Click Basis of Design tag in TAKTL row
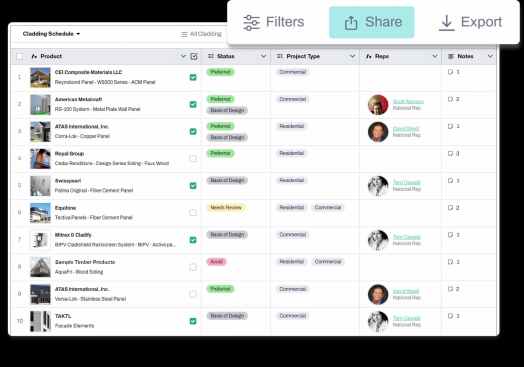The image size is (524, 367). coord(227,316)
